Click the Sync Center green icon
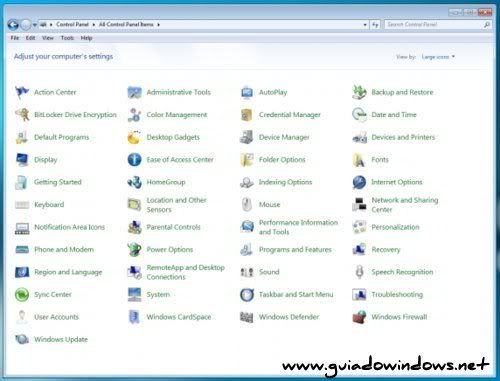The width and height of the screenshot is (500, 381). point(22,295)
